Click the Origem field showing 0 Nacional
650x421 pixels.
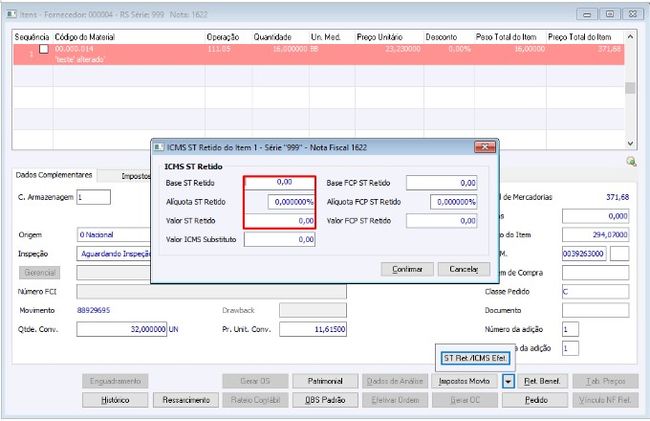click(x=114, y=235)
